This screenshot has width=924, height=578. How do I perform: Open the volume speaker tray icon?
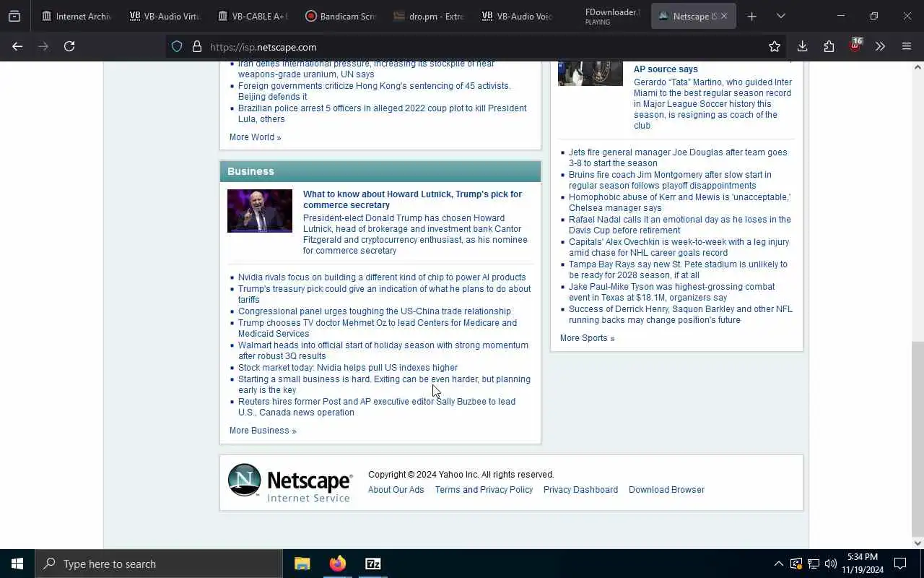[x=830, y=564]
